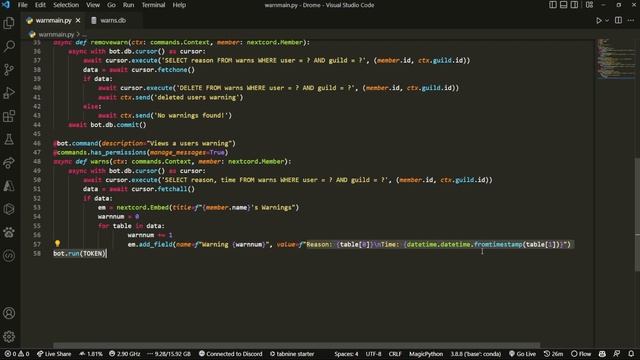Toggle the Panel layout button
Screen dimensions: 640x360
tap(563, 5)
